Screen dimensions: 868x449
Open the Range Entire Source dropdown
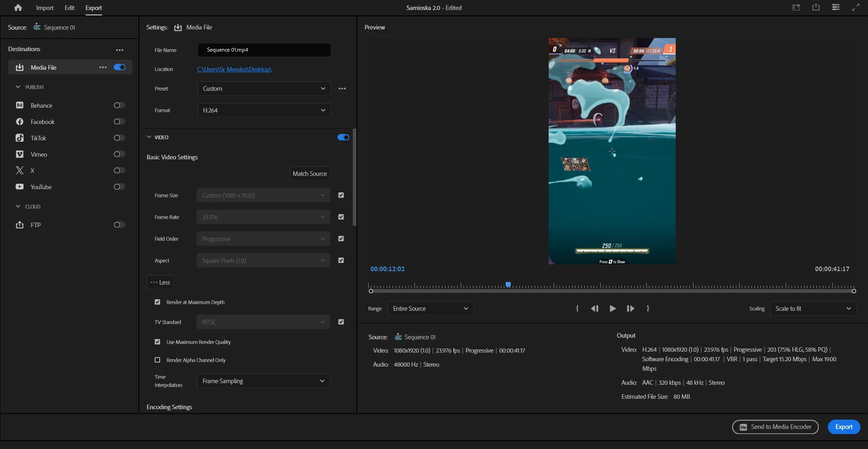(x=431, y=309)
